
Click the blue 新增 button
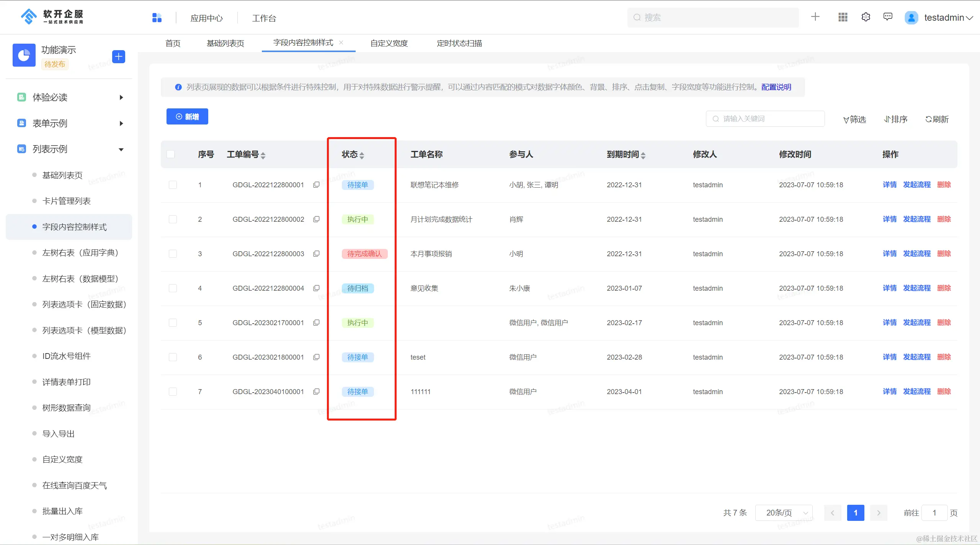point(187,117)
